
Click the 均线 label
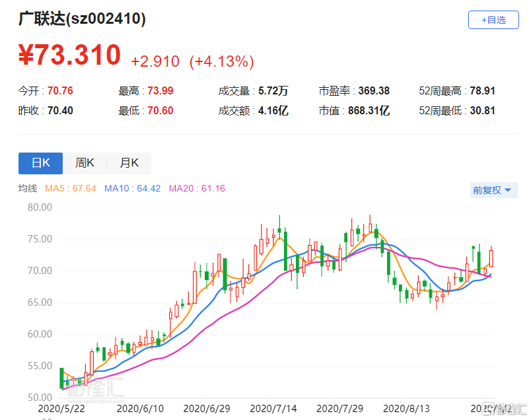click(x=28, y=188)
